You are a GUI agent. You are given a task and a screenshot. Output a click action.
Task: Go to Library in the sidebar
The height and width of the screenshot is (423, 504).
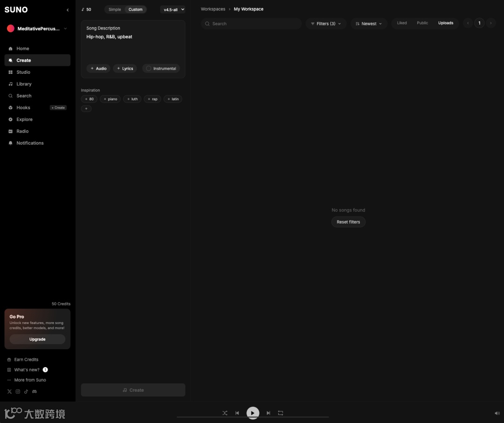tap(37, 84)
